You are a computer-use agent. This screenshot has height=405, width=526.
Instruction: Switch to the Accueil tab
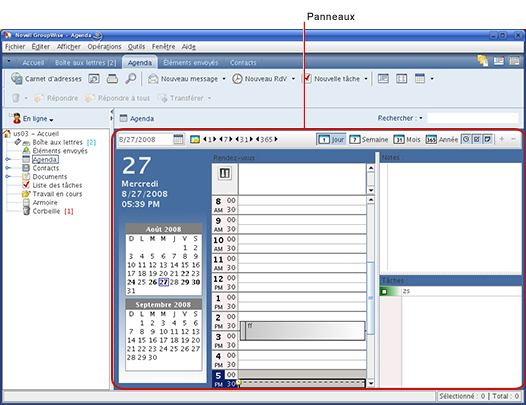point(33,63)
